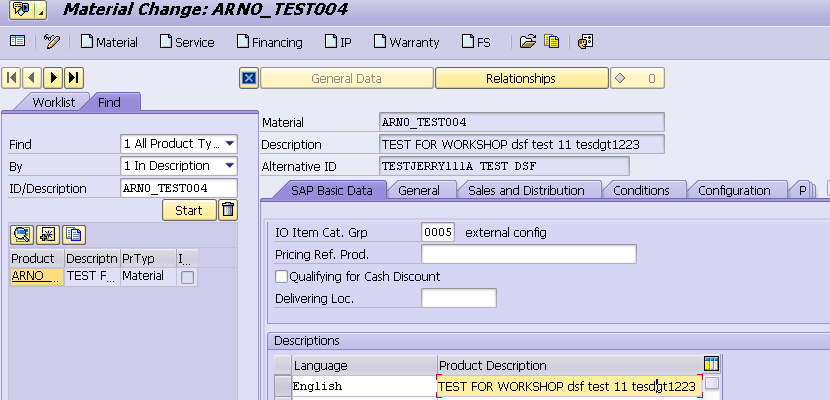Toggle the checkbox in ARNO product row
This screenshot has width=830, height=400.
coord(187,277)
